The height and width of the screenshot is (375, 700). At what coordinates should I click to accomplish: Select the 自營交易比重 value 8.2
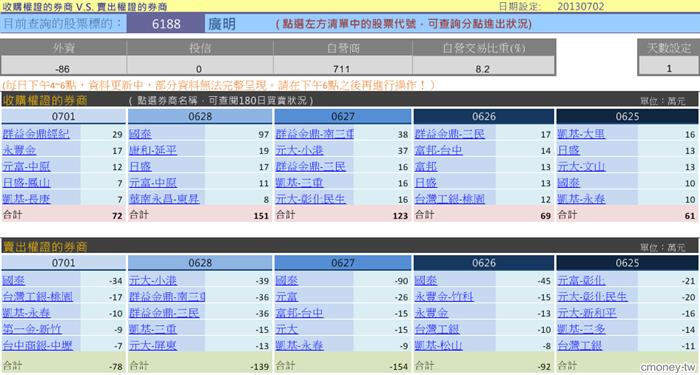click(483, 69)
